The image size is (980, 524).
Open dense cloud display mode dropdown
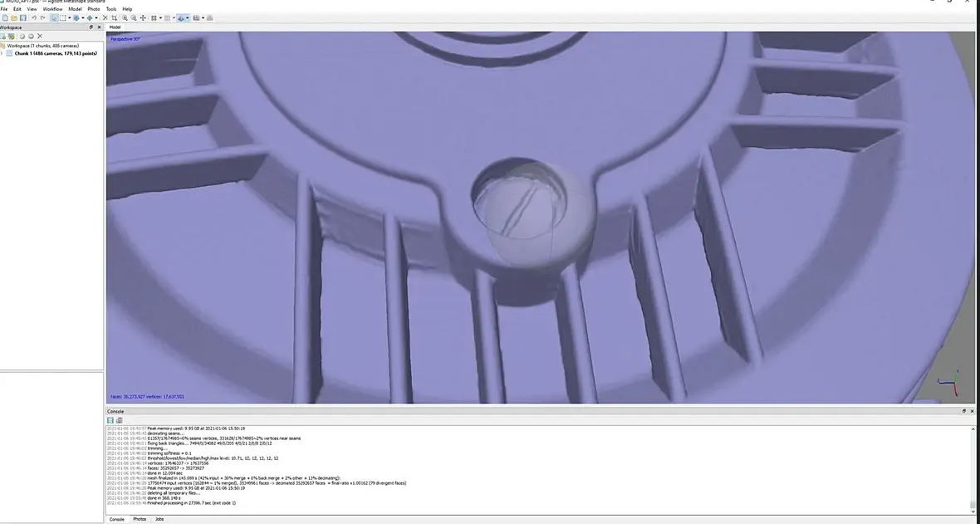coord(174,18)
